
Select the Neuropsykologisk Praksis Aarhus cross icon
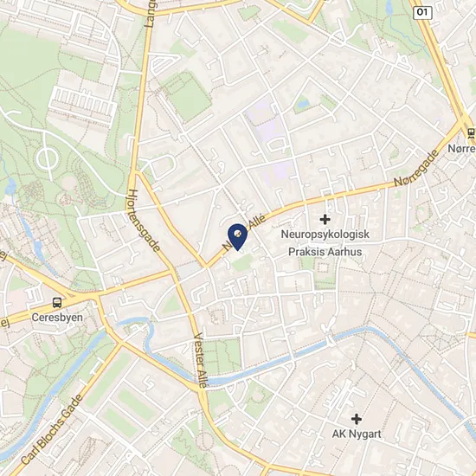click(325, 219)
